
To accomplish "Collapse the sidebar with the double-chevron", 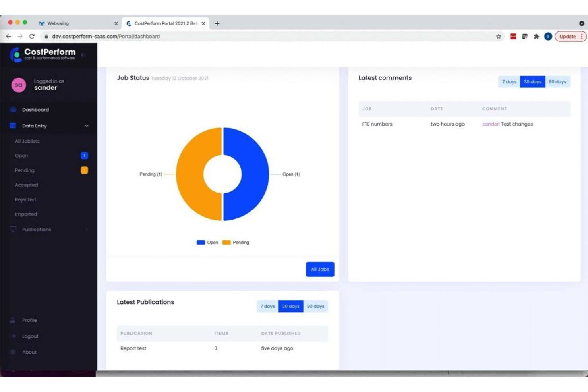I will (x=83, y=55).
